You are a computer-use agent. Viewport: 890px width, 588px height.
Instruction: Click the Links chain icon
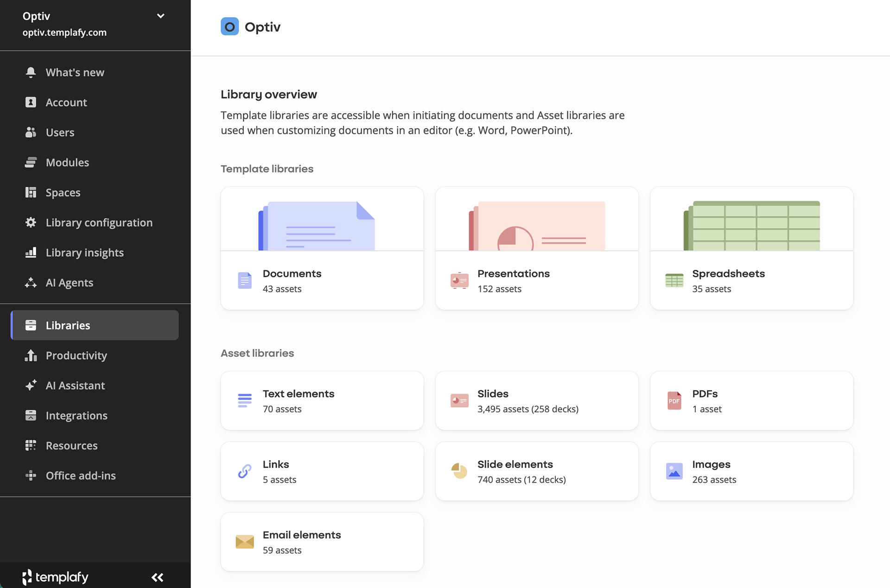pos(245,471)
